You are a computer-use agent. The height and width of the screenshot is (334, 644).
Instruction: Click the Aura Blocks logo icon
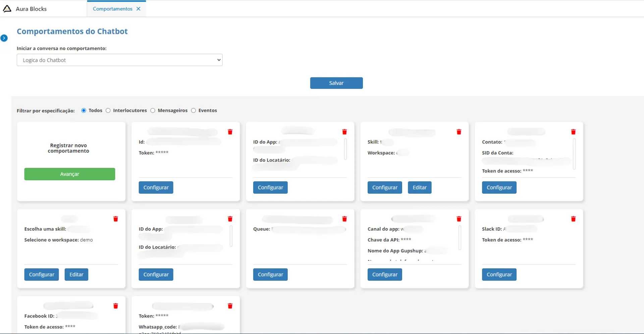click(x=7, y=9)
